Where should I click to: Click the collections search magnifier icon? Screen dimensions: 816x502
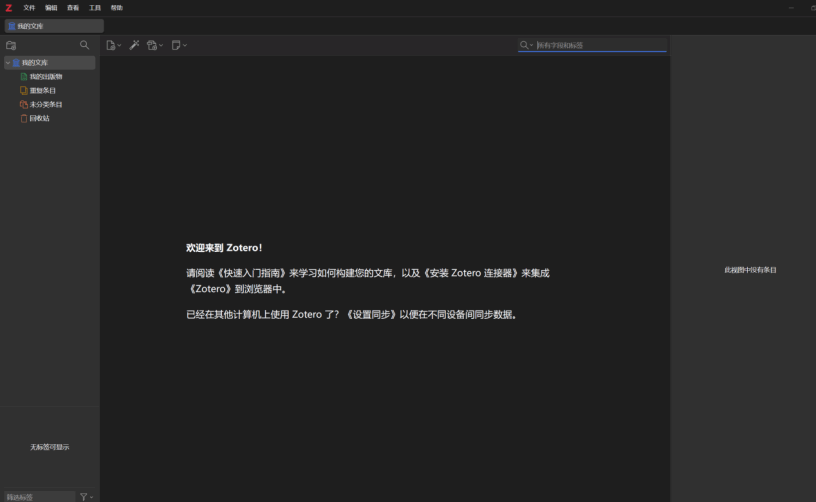tap(84, 45)
